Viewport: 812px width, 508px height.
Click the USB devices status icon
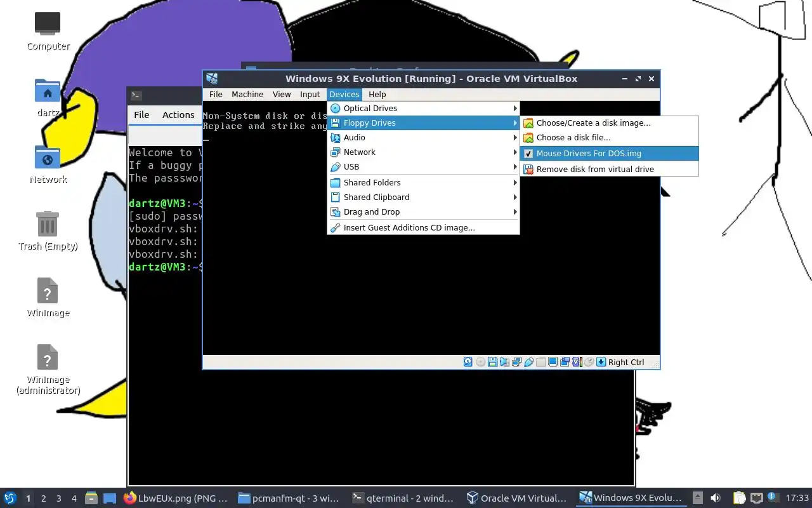click(x=528, y=362)
